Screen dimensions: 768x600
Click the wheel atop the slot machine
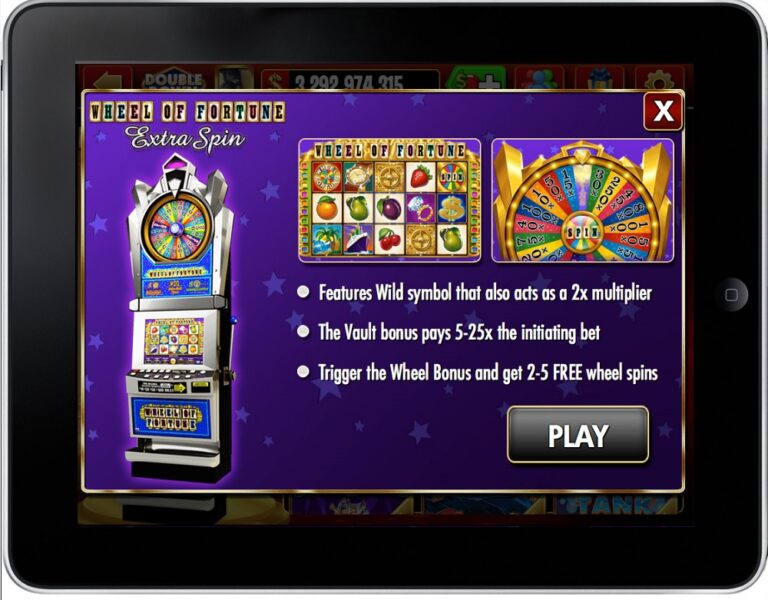pyautogui.click(x=177, y=228)
